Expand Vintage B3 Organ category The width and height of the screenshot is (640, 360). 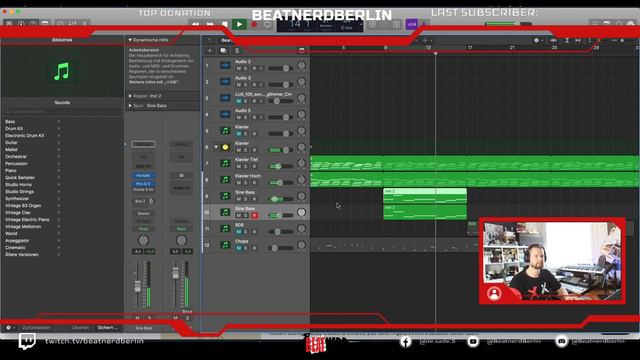(59, 206)
